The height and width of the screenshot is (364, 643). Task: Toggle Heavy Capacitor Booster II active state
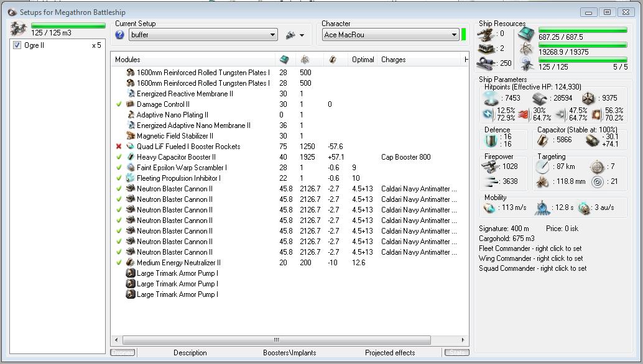coord(119,157)
